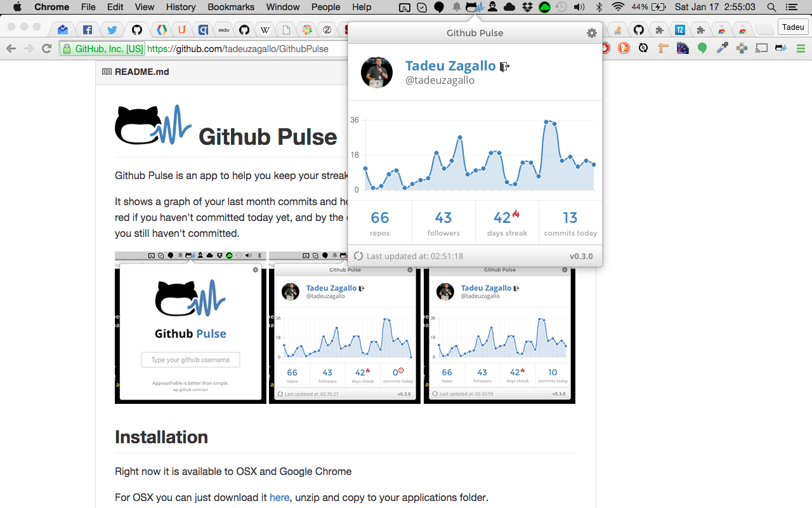Click Tadeu Zagallo's profile avatar photo
The height and width of the screenshot is (508, 812).
[x=377, y=72]
